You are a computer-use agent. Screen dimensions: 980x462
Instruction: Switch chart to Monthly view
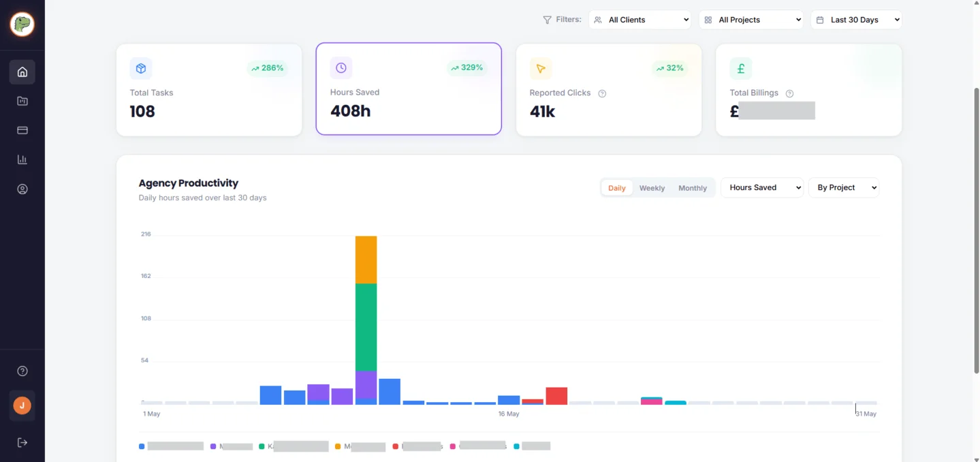pyautogui.click(x=693, y=188)
